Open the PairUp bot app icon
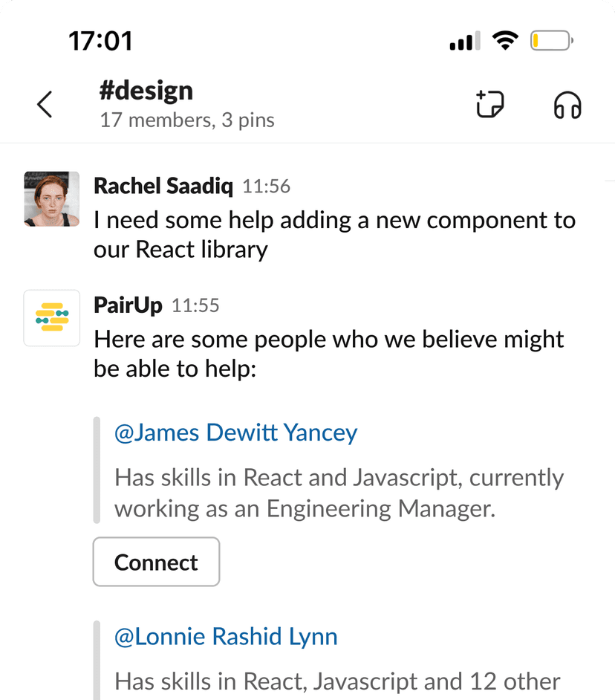Viewport: 615px width, 700px height. 51,318
